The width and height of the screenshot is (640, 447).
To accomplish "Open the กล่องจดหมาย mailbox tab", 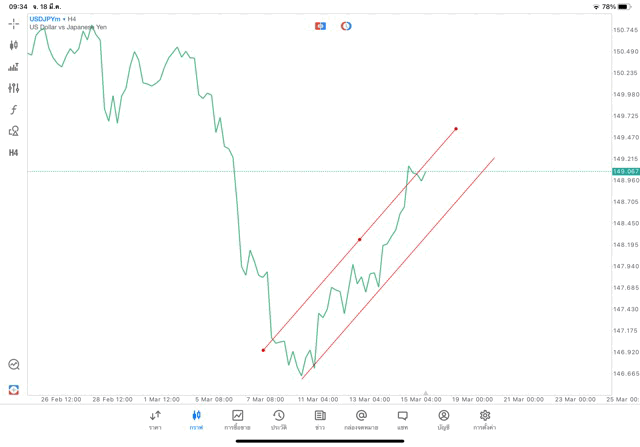I will [x=361, y=420].
